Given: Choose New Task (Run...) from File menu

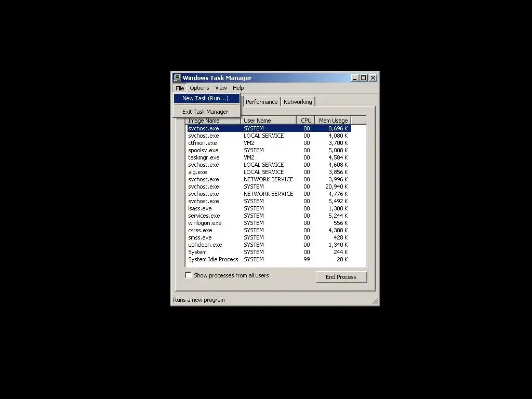Looking at the screenshot, I should pyautogui.click(x=207, y=98).
